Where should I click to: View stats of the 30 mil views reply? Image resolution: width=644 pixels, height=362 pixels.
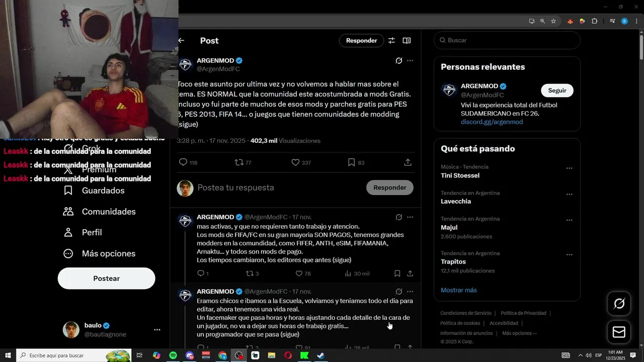pos(357,274)
